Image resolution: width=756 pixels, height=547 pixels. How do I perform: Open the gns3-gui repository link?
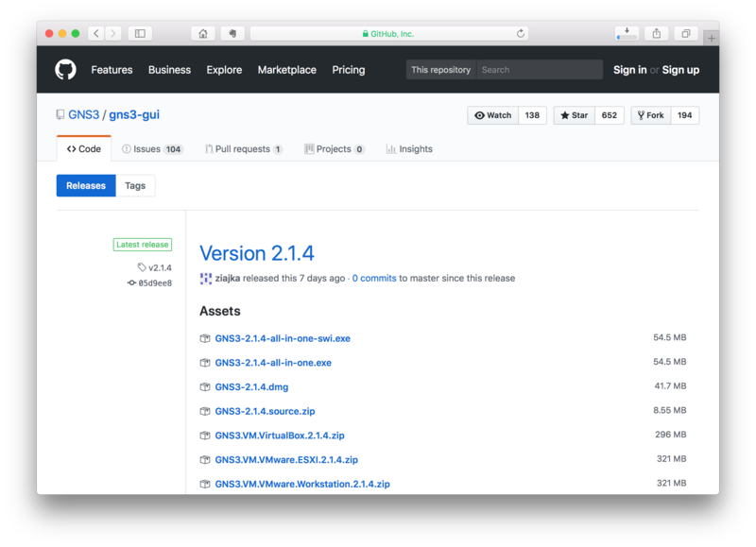pyautogui.click(x=134, y=114)
